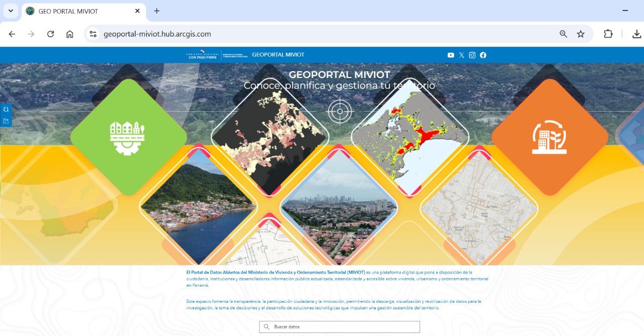Image resolution: width=644 pixels, height=336 pixels.
Task: Bookmark this page with the star icon
Action: tap(581, 34)
